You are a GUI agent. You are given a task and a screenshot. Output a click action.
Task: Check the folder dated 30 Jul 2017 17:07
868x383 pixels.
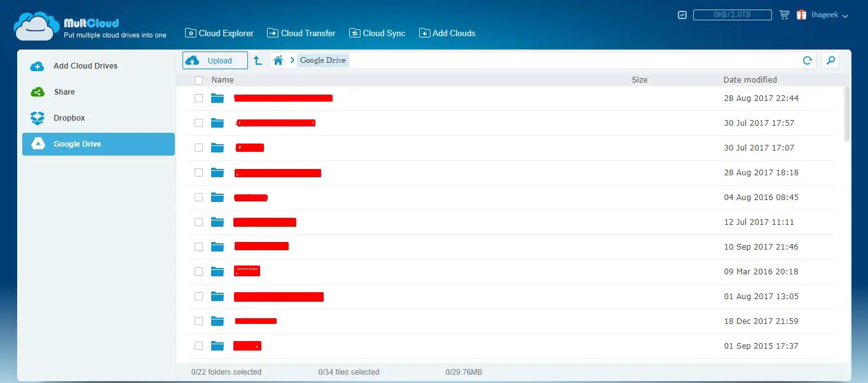tap(199, 148)
